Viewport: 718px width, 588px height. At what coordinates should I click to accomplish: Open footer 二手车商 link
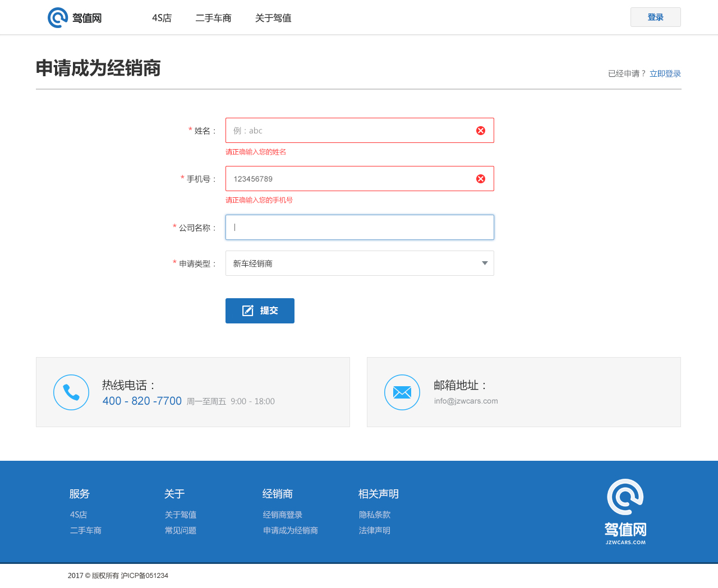click(x=86, y=530)
